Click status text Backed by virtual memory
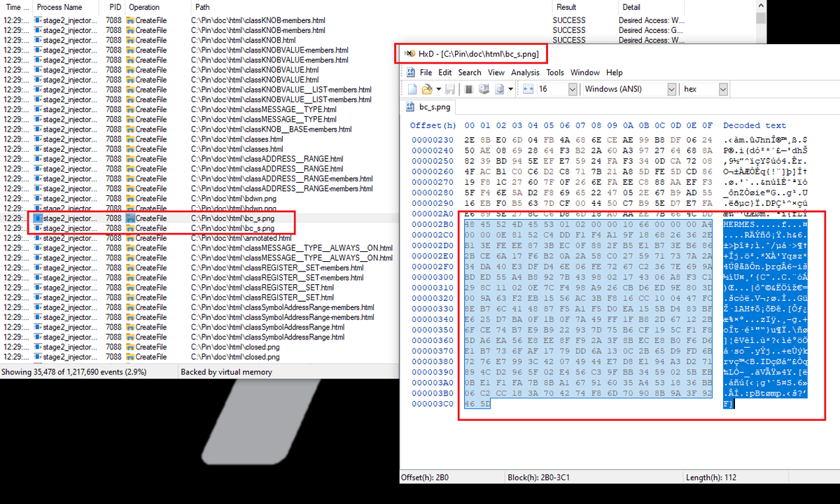The height and width of the screenshot is (504, 840). pyautogui.click(x=226, y=372)
